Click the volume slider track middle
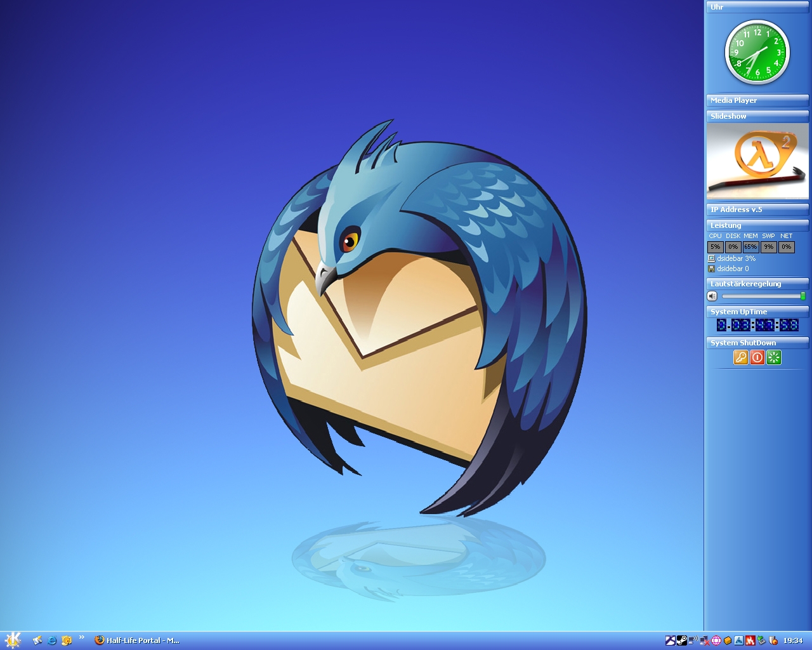Screen dimensions: 812x650 tap(762, 296)
